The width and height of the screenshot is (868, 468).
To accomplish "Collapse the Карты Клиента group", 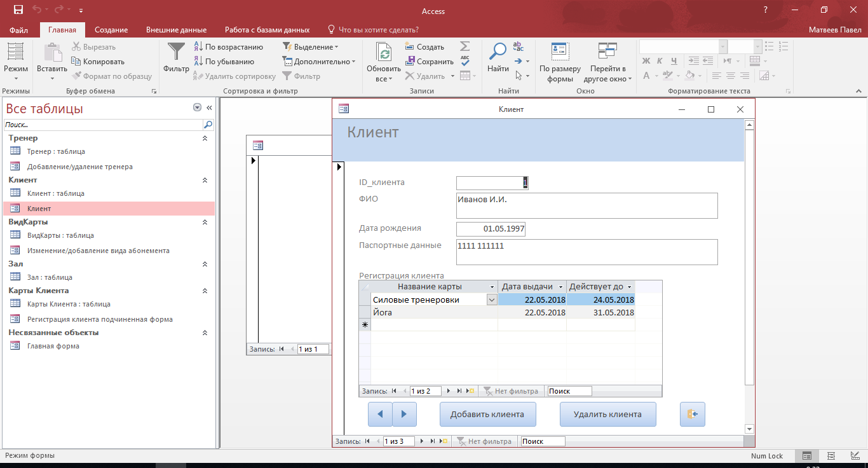I will pyautogui.click(x=205, y=291).
